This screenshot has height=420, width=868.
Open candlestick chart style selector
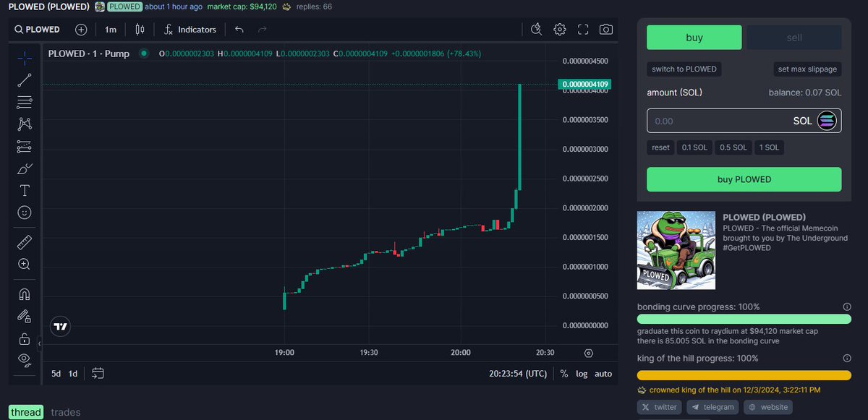(x=140, y=30)
